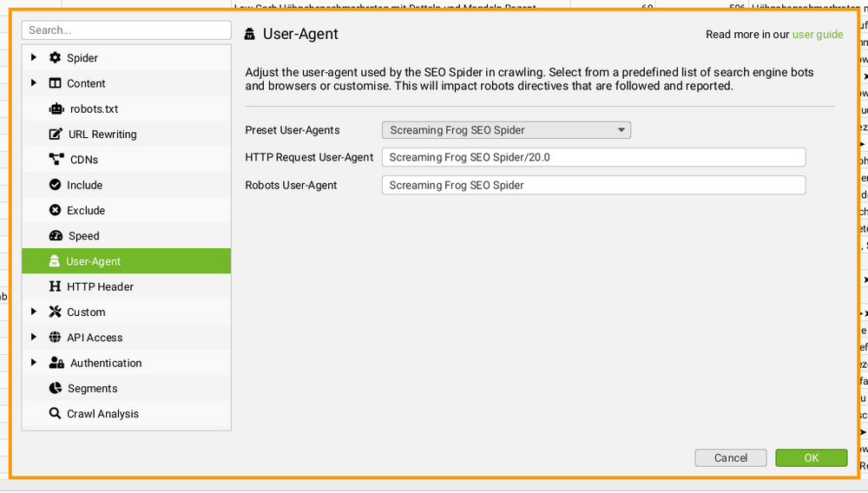Screen dimensions: 868x493
Task: Click the Segments pie chart icon
Action: pyautogui.click(x=56, y=389)
